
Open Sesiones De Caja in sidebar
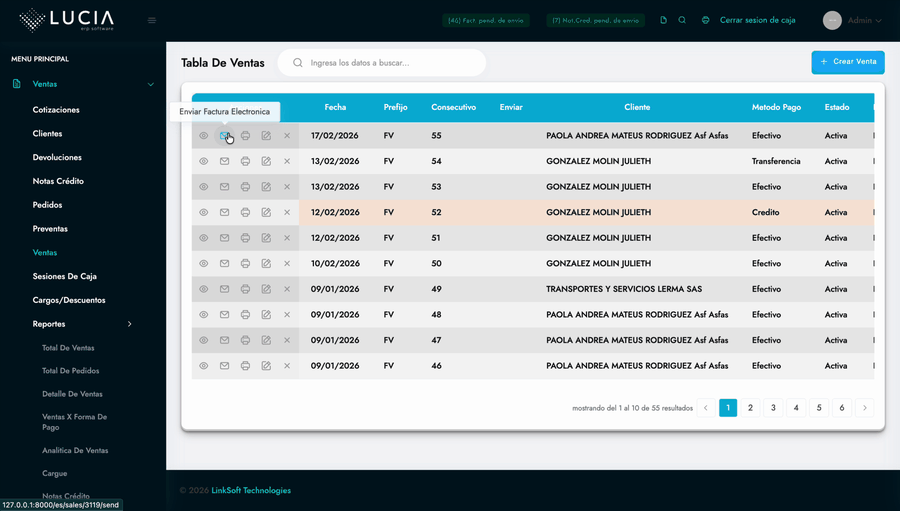pos(64,276)
